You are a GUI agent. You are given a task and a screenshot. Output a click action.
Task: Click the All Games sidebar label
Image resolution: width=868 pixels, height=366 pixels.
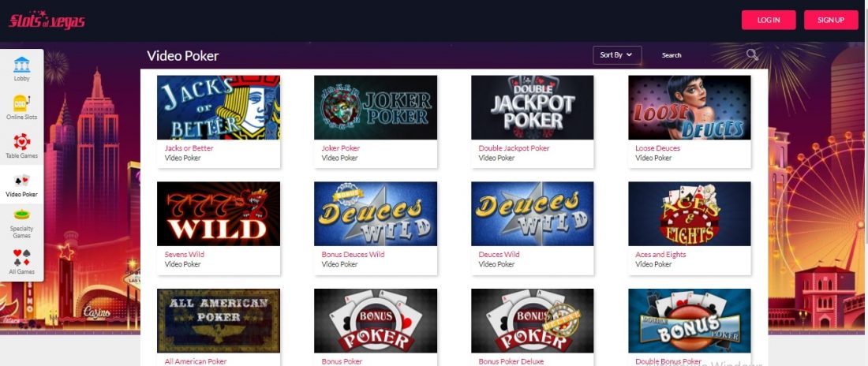point(21,272)
